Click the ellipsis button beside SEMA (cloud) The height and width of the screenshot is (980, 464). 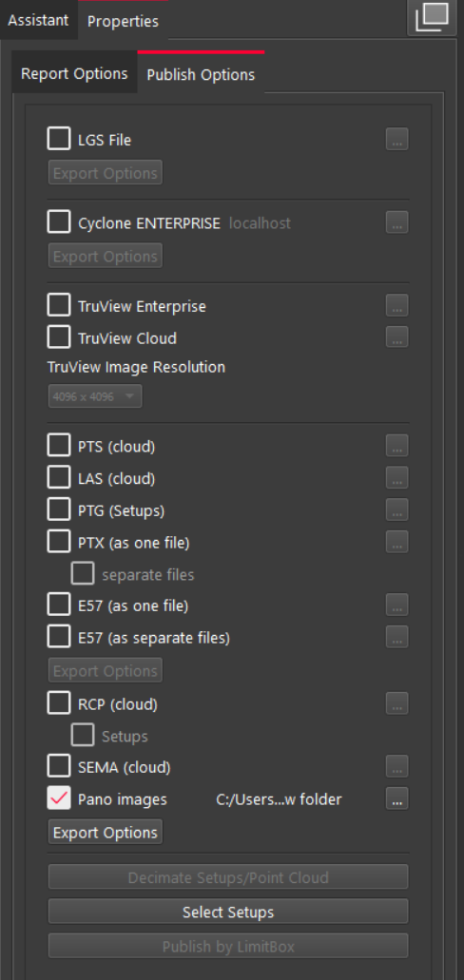tap(397, 766)
